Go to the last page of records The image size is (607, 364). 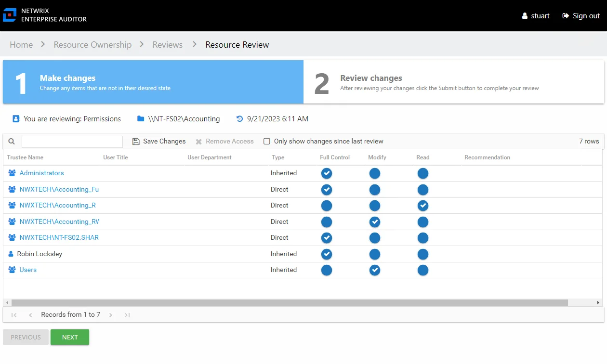[127, 315]
